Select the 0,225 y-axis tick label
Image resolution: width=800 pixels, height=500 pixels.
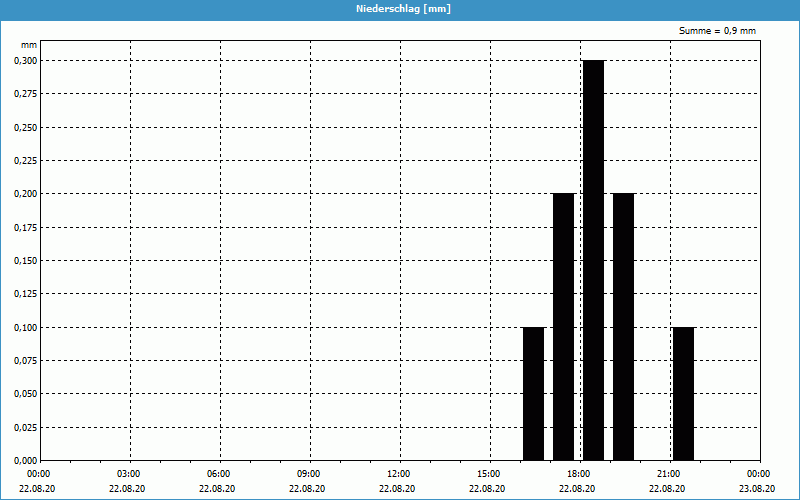coord(25,160)
